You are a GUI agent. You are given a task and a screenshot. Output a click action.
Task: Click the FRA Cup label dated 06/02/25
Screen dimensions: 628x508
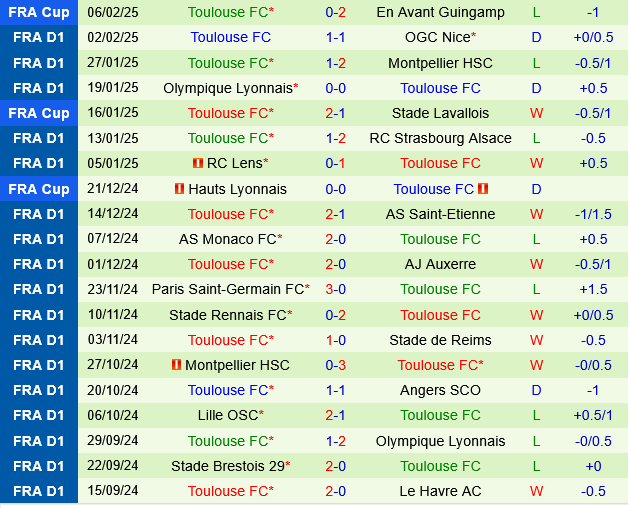[x=39, y=12]
